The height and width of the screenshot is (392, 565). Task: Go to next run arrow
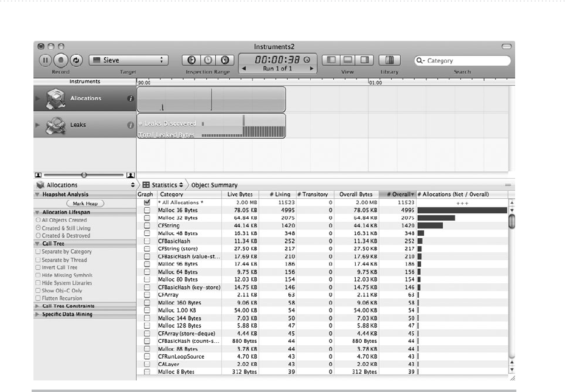[311, 69]
